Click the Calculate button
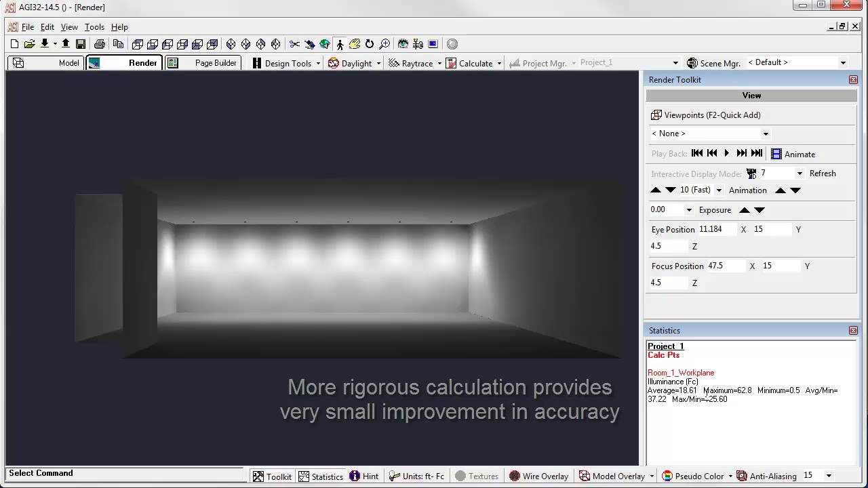Screen dimensions: 868x488 469,64
